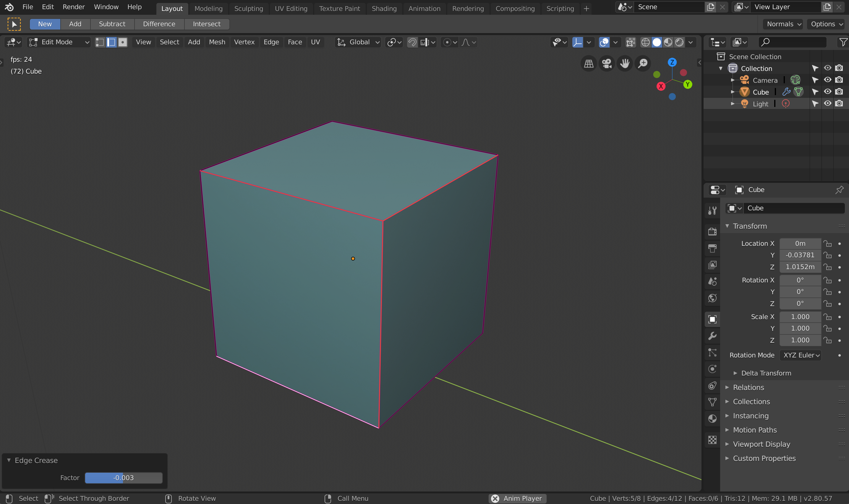849x504 pixels.
Task: Open the Global transform orientation dropdown
Action: click(358, 42)
